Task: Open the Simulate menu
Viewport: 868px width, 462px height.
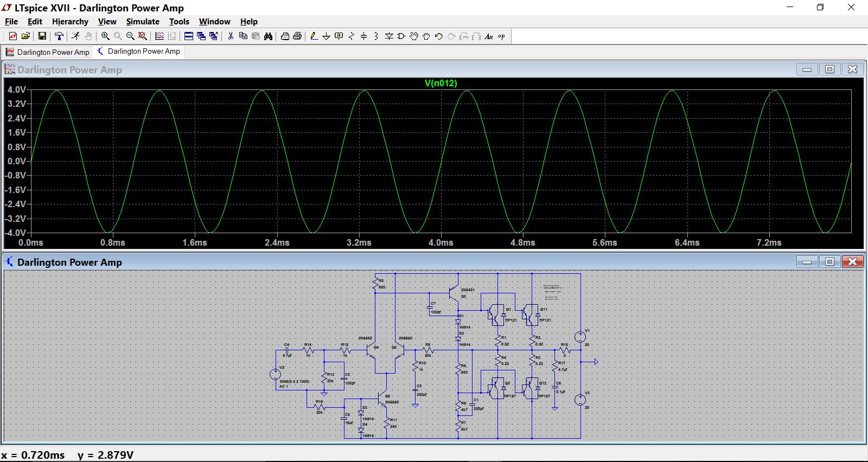Action: tap(143, 22)
